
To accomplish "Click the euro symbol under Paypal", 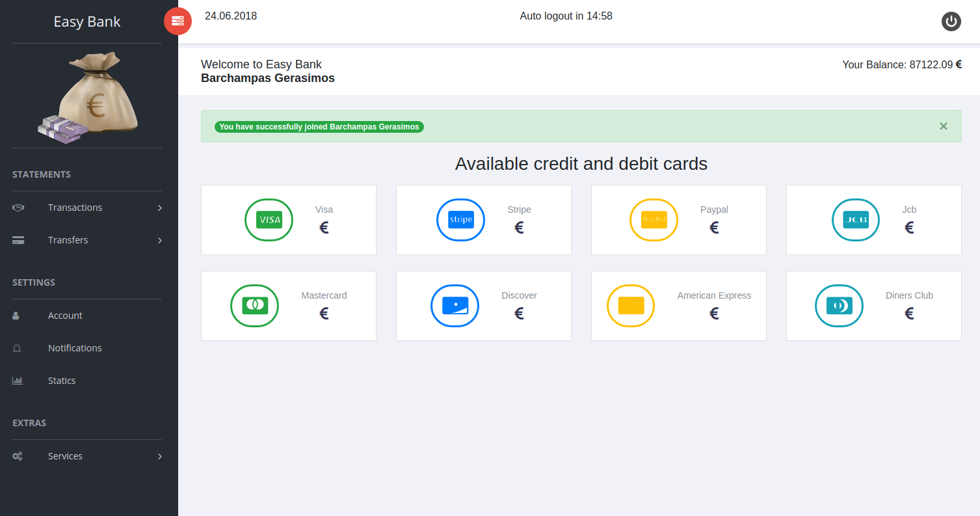I will 714,228.
